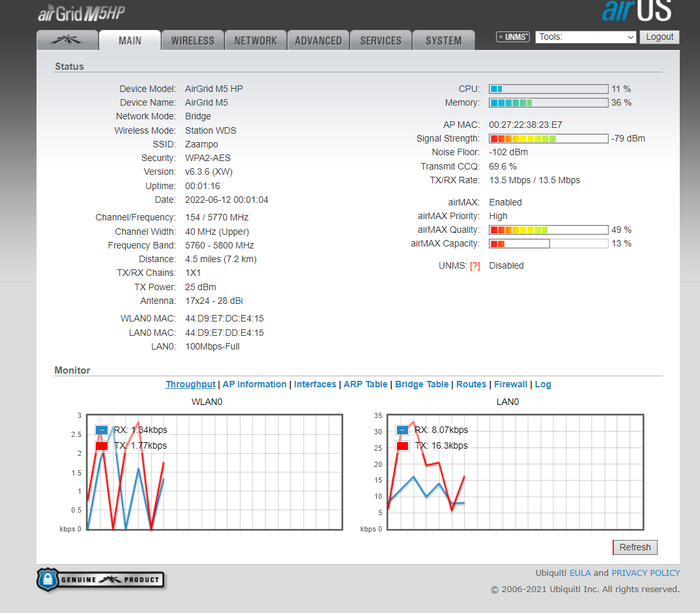Viewport: 700px width, 613px height.
Task: Click the Antenna value 17x24 - 28 dBi
Action: click(x=214, y=301)
